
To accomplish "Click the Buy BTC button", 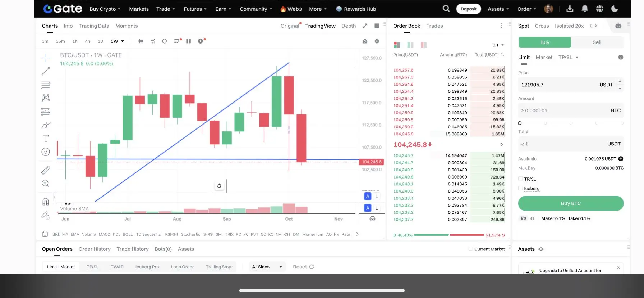I will [571, 203].
